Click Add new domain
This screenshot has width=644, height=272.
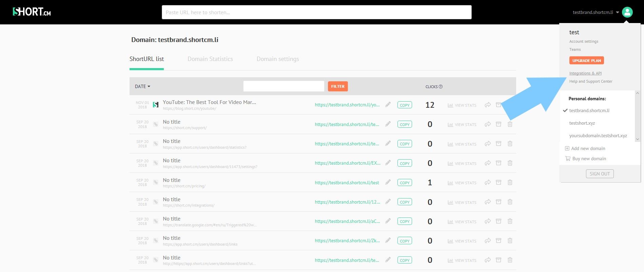click(x=585, y=148)
